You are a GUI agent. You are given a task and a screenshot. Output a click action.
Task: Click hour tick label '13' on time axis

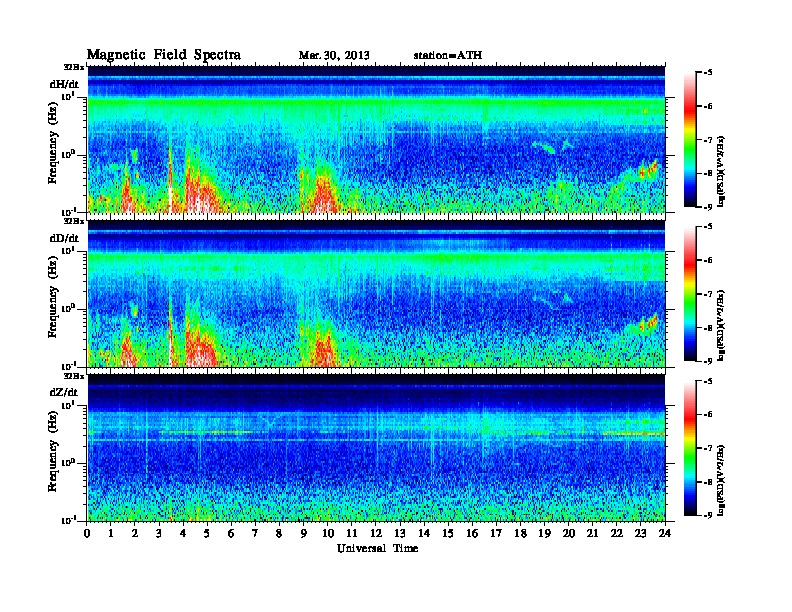click(400, 533)
